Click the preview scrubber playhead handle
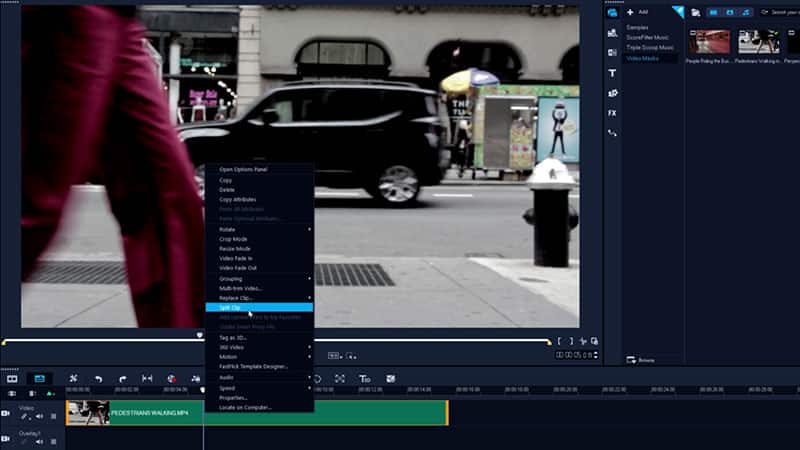This screenshot has height=450, width=800. (200, 335)
